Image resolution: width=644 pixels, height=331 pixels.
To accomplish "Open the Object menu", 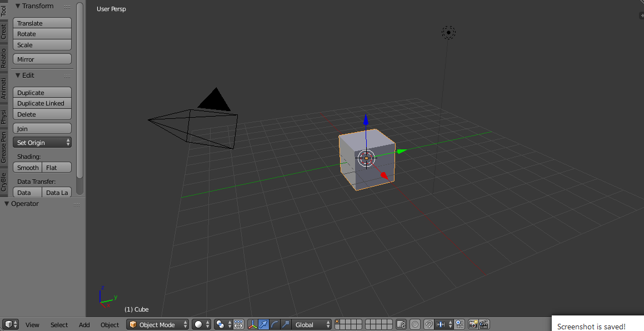I will point(109,325).
